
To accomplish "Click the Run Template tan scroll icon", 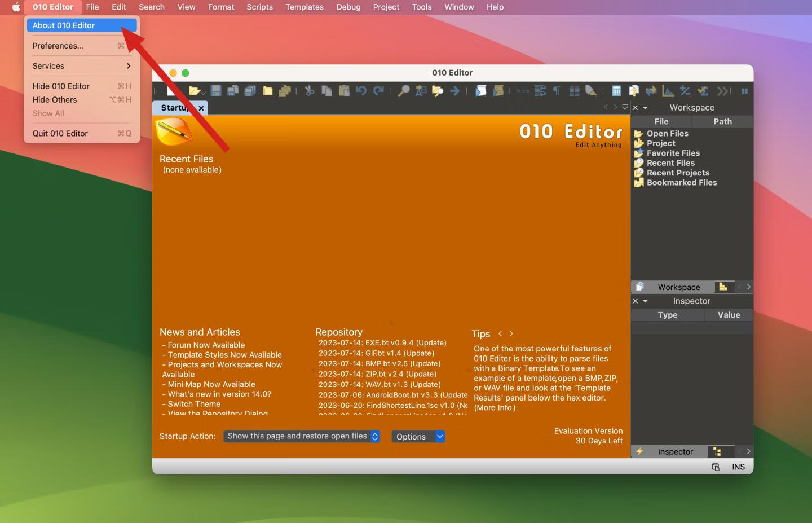I will coord(498,91).
